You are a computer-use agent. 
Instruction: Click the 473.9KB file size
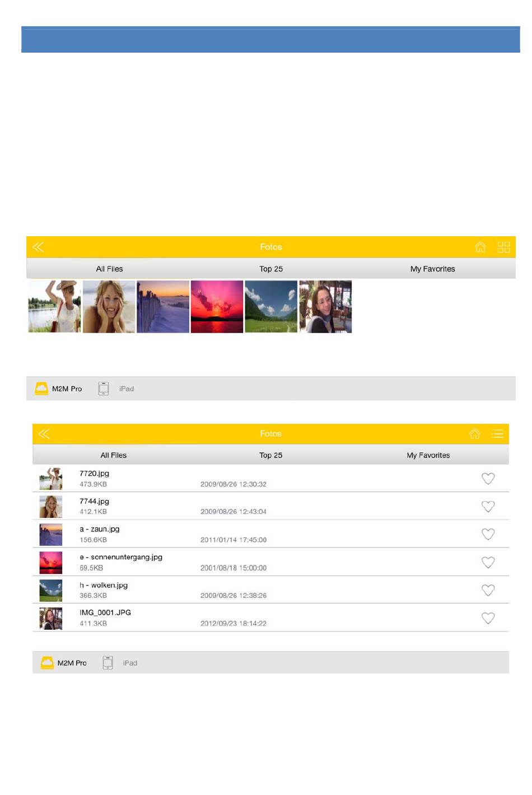pos(93,484)
